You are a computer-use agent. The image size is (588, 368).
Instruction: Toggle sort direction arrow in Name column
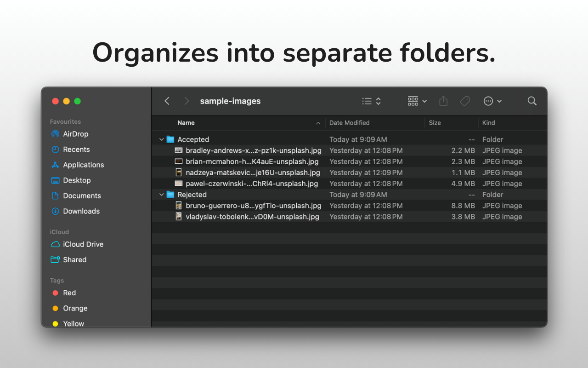coord(318,123)
